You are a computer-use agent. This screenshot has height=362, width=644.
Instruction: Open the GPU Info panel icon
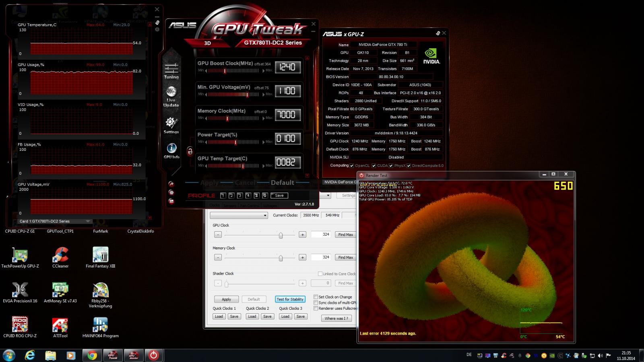(171, 151)
